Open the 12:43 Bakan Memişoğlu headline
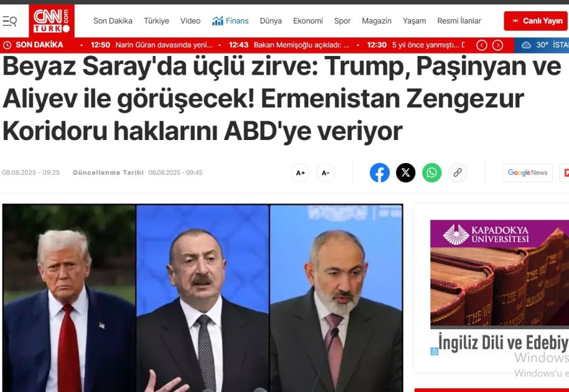The width and height of the screenshot is (569, 392). tap(289, 45)
